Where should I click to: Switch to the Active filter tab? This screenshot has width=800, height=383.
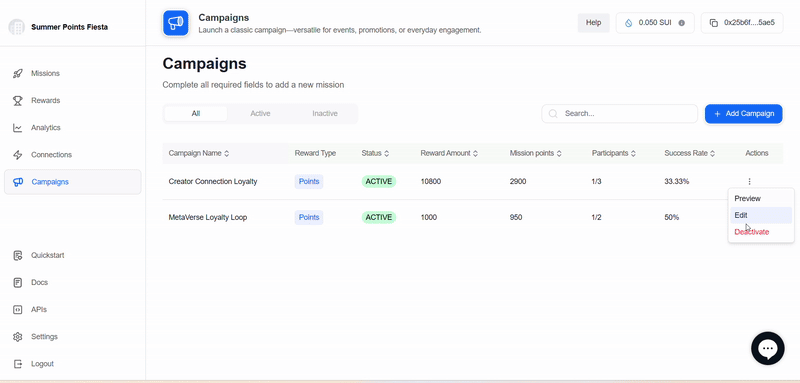260,114
